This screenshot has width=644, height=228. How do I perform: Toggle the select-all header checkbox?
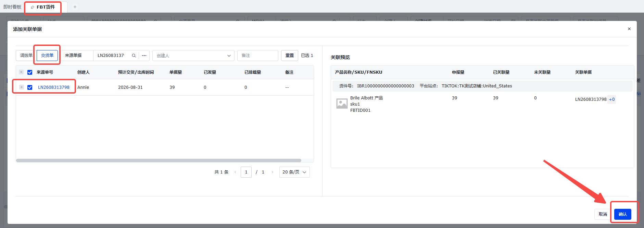(x=30, y=72)
